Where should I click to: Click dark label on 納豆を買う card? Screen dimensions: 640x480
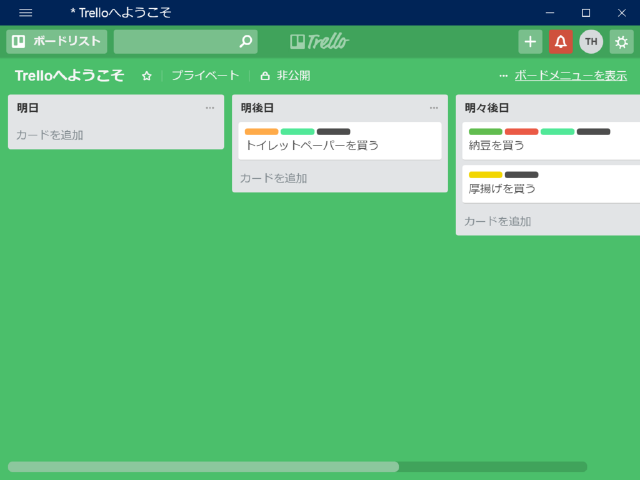[593, 131]
